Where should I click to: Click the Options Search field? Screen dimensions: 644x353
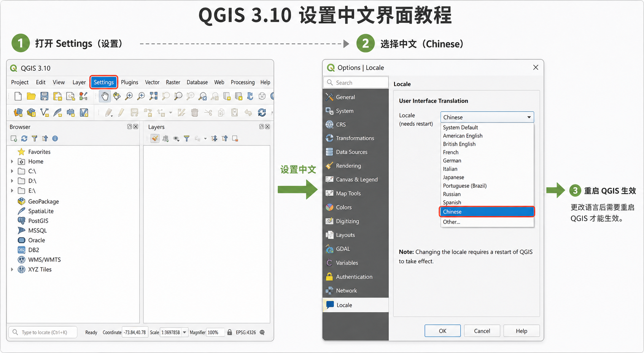pos(356,82)
